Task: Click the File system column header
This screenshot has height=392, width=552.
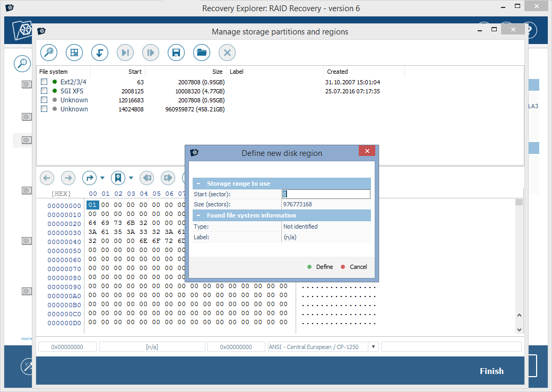Action: (x=63, y=72)
